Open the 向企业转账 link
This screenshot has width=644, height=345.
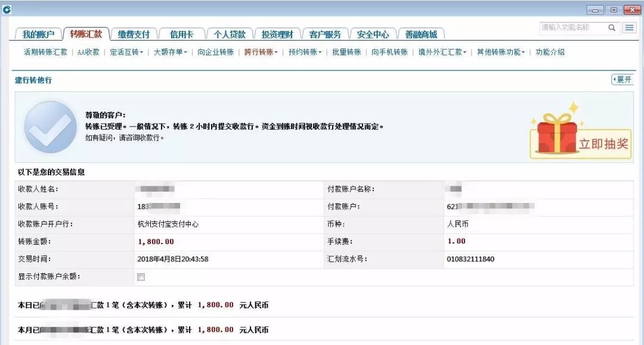click(x=216, y=52)
